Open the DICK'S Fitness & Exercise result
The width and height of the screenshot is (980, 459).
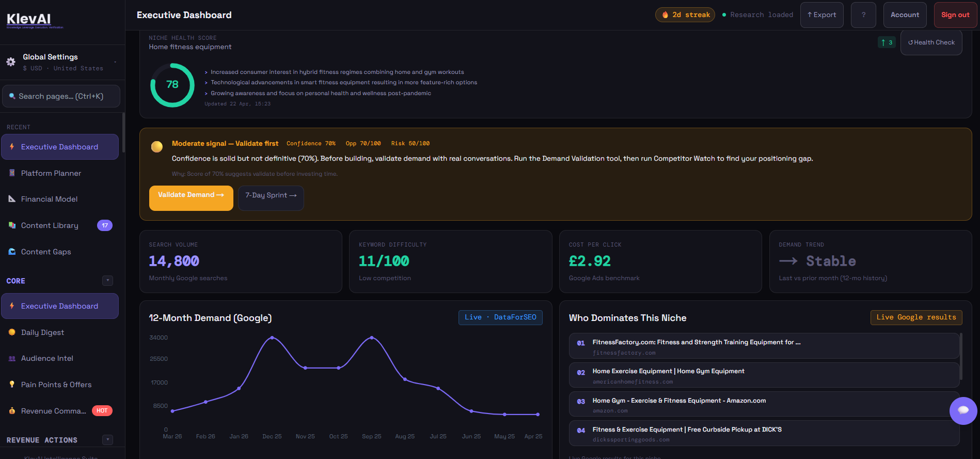[x=764, y=433]
